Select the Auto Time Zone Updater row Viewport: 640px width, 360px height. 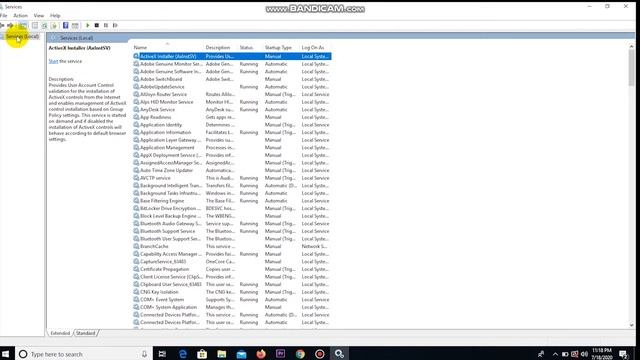point(232,171)
